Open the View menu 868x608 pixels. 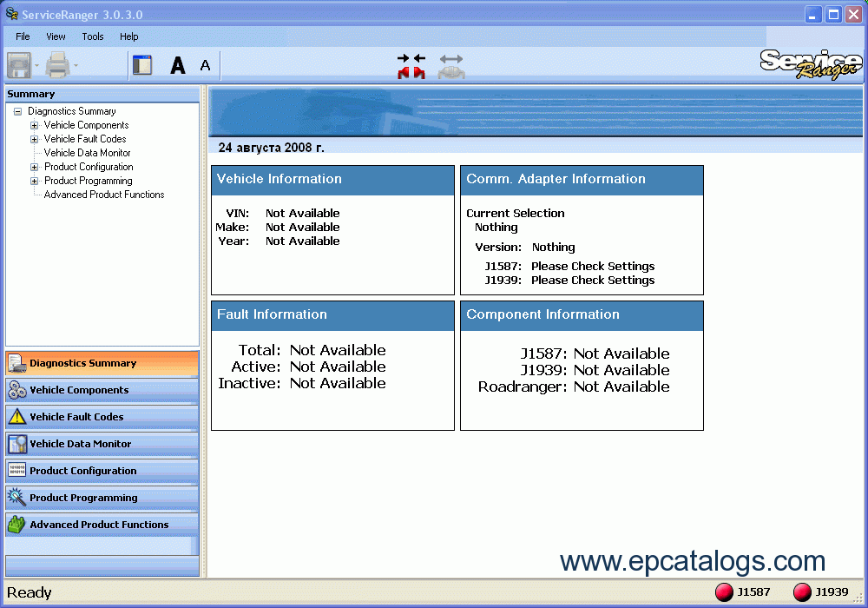56,36
